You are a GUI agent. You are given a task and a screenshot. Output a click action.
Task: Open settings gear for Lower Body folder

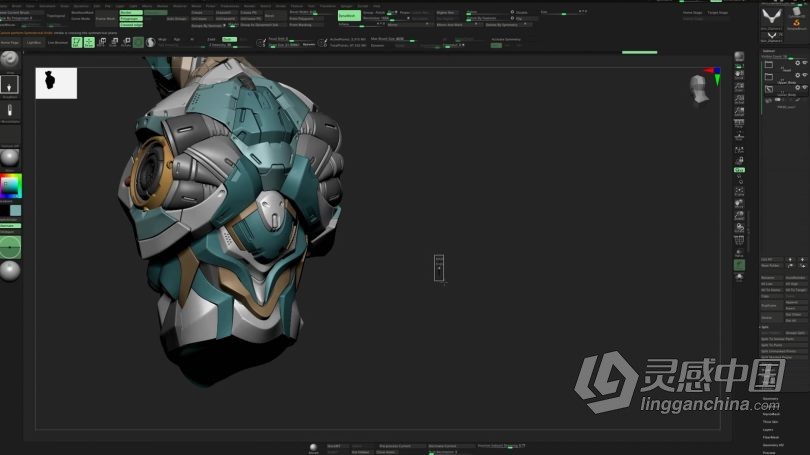tap(797, 88)
